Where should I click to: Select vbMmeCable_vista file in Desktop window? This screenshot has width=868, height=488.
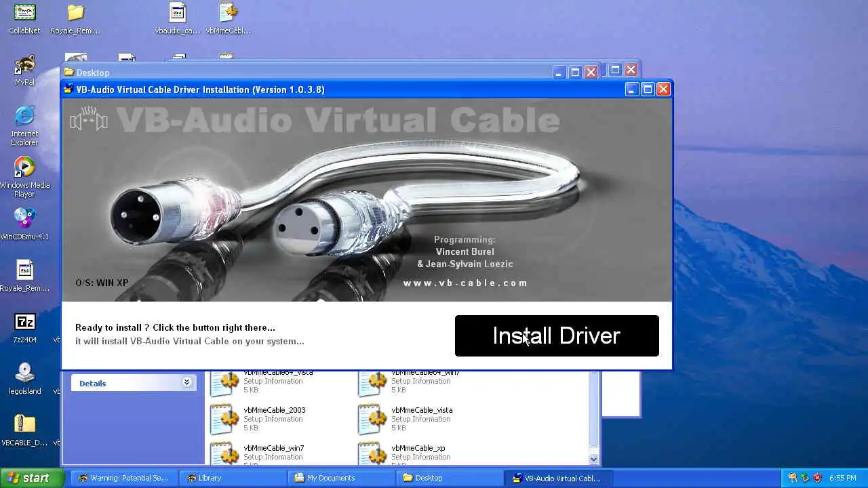406,419
